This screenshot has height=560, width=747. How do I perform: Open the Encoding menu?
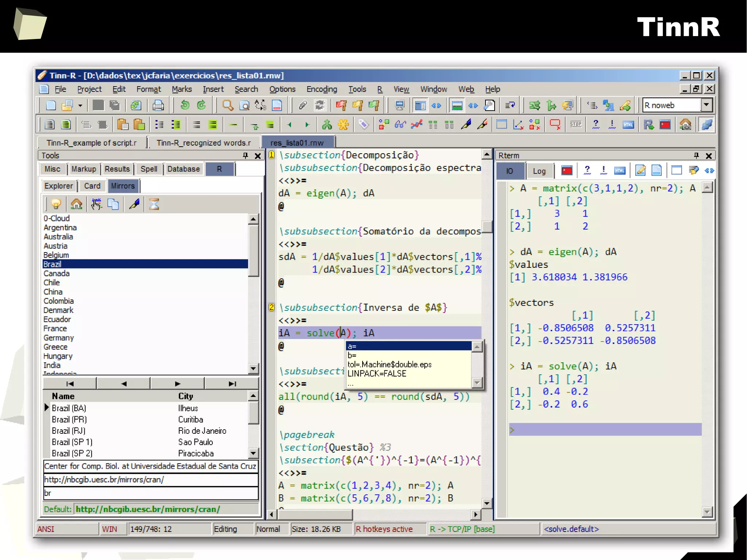pyautogui.click(x=321, y=89)
